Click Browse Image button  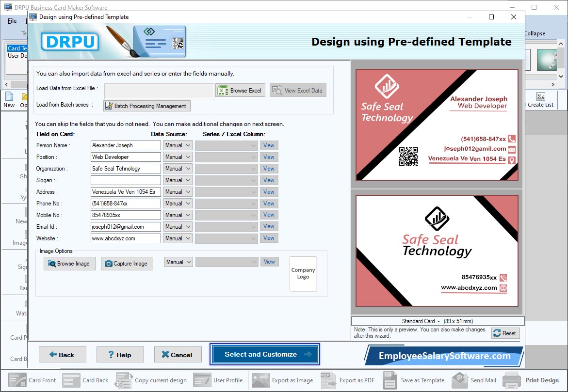pyautogui.click(x=69, y=264)
